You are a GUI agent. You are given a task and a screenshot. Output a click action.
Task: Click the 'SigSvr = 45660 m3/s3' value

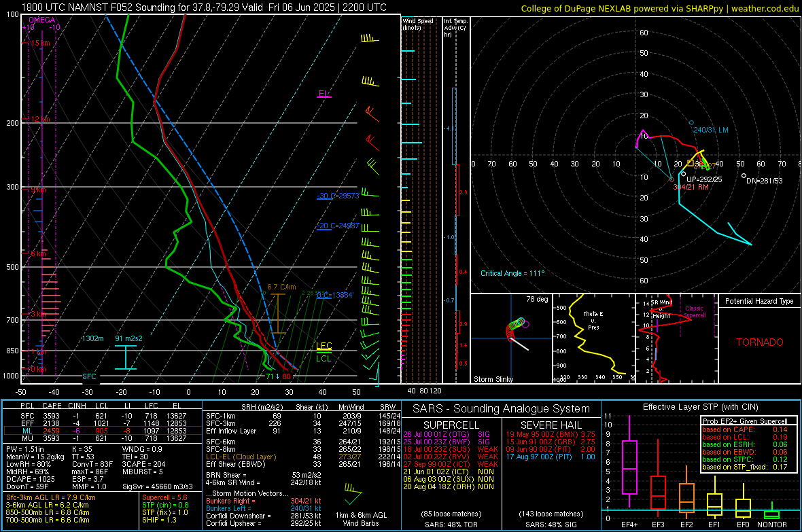click(158, 486)
